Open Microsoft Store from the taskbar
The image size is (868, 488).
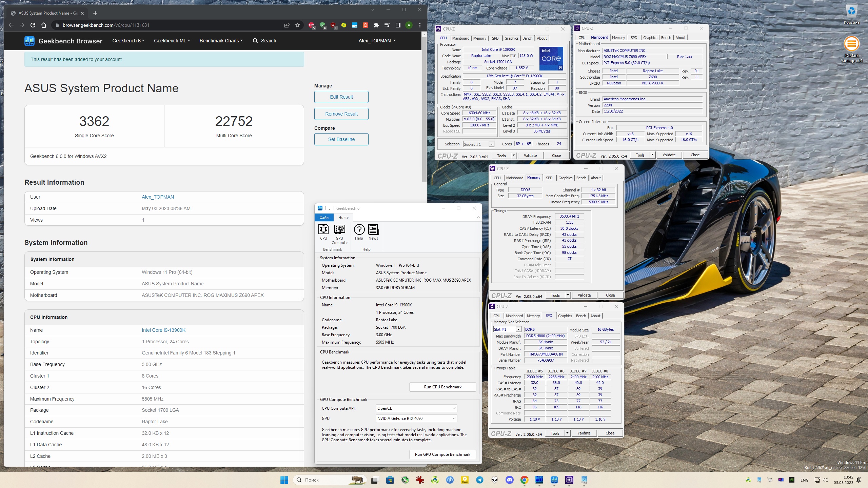coord(390,480)
